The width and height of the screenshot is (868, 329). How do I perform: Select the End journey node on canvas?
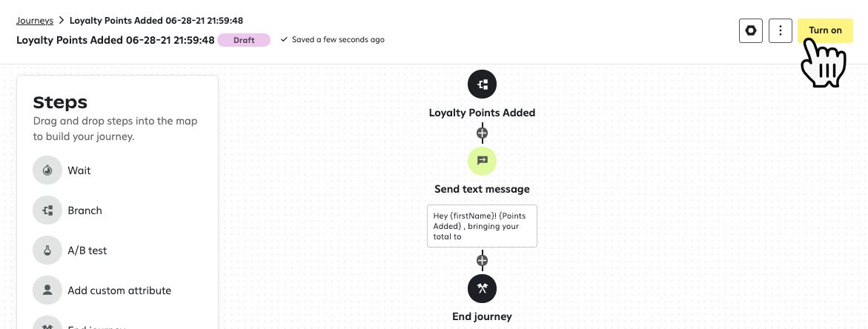(x=482, y=288)
